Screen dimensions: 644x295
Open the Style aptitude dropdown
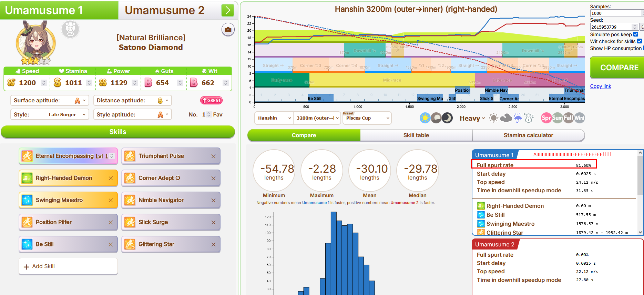[x=132, y=114]
